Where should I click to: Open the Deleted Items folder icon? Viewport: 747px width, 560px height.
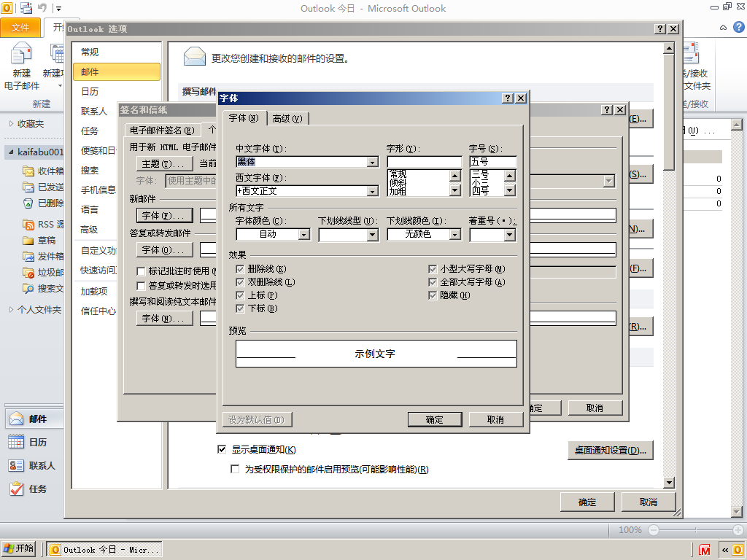(x=28, y=203)
